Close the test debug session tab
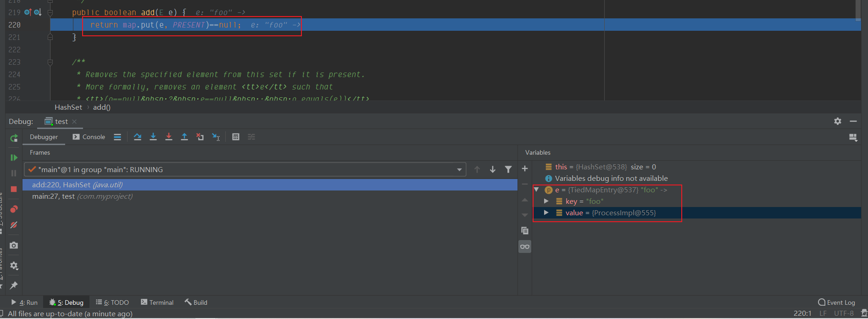The width and height of the screenshot is (868, 319). 74,122
